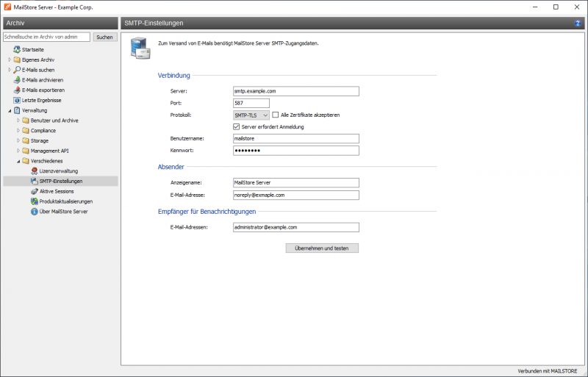Expand the Eigenes Archiv tree node
588x377 pixels.
pyautogui.click(x=10, y=60)
